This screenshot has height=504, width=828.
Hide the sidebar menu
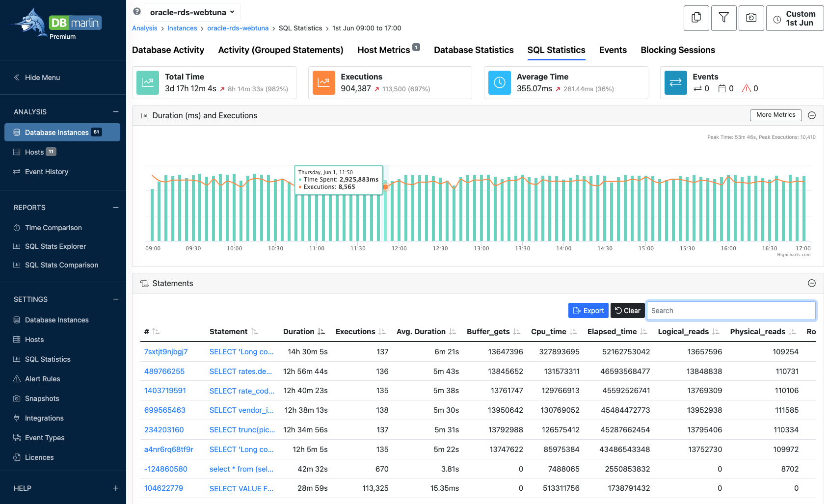pyautogui.click(x=37, y=78)
